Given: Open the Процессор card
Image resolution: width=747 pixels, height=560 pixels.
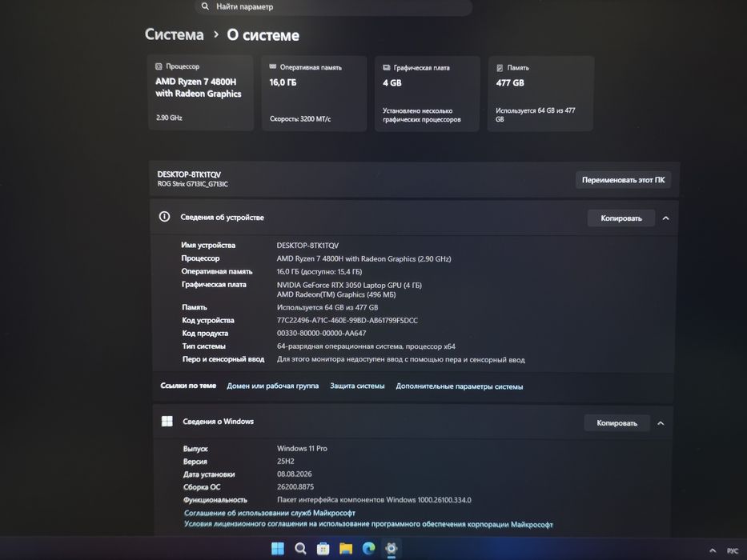Looking at the screenshot, I should 201,93.
